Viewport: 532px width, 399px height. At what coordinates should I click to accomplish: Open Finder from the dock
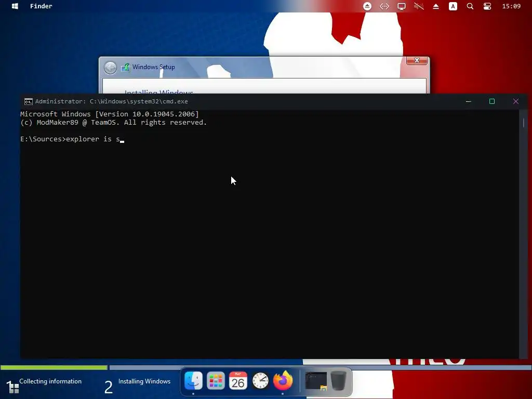pyautogui.click(x=193, y=381)
